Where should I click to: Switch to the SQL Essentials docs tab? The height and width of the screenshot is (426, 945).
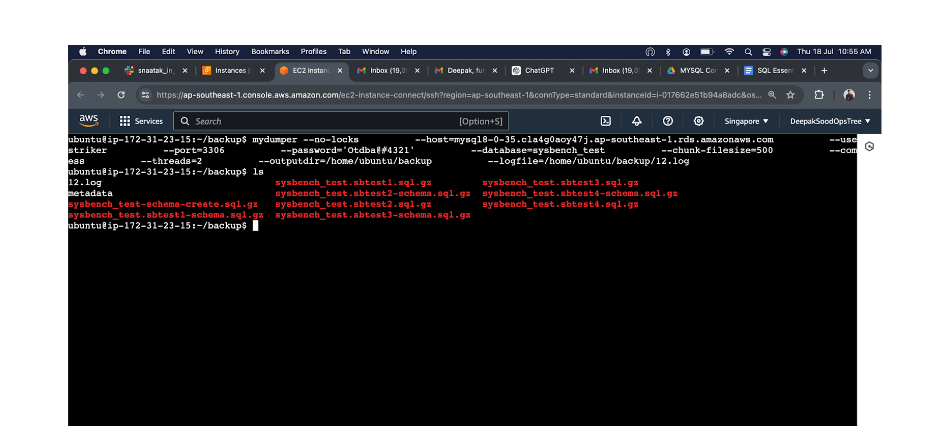click(x=776, y=71)
